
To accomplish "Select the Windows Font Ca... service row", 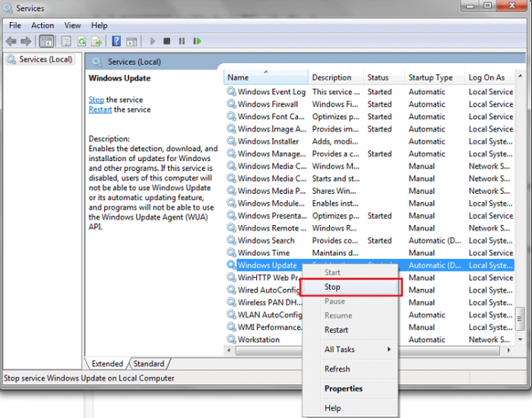I will click(369, 116).
